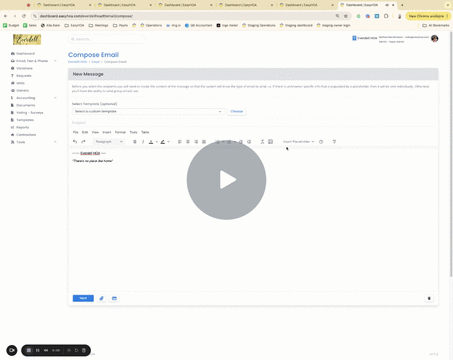Viewport: 453px width, 360px height.
Task: Expand the Select a custom template dropdown
Action: pyautogui.click(x=148, y=111)
